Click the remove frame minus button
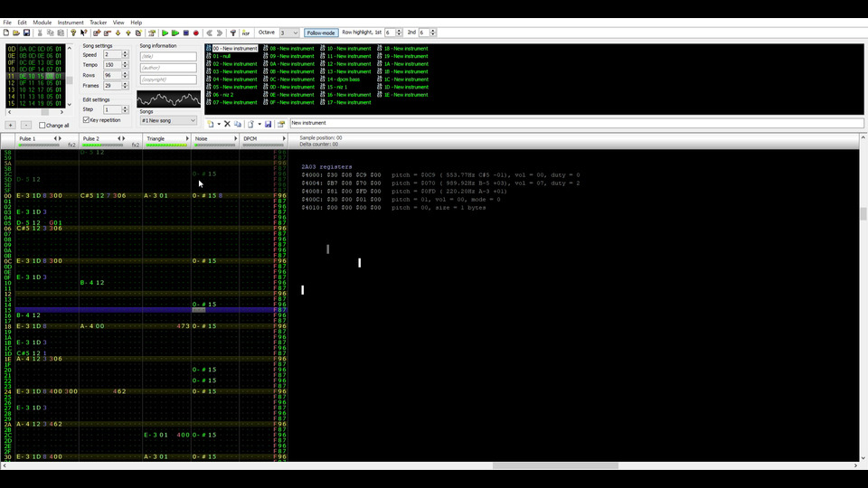The image size is (868, 488). 25,126
